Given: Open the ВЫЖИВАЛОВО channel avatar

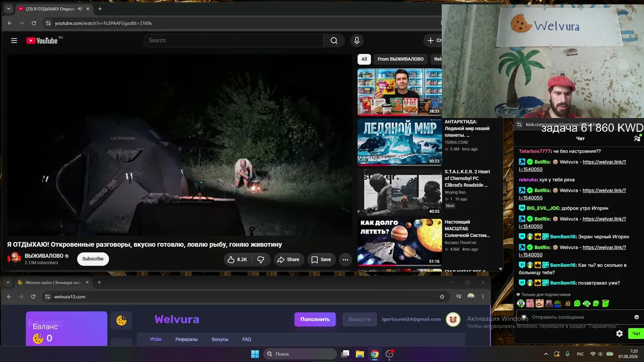Looking at the screenshot, I should [14, 258].
